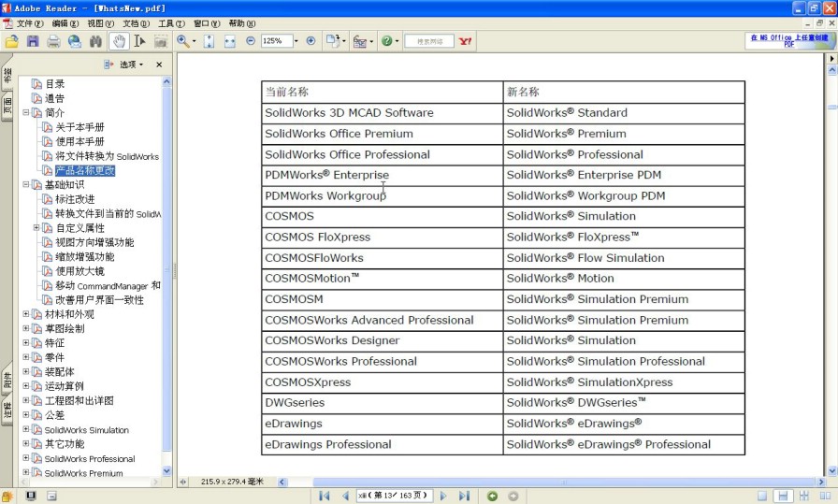Go to first page arrow
The image size is (838, 504).
[325, 496]
